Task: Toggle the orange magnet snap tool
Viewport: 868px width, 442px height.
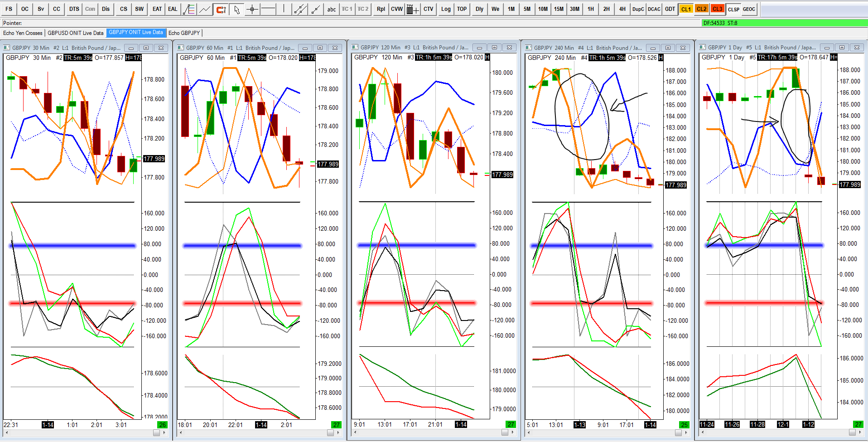Action: [x=221, y=9]
